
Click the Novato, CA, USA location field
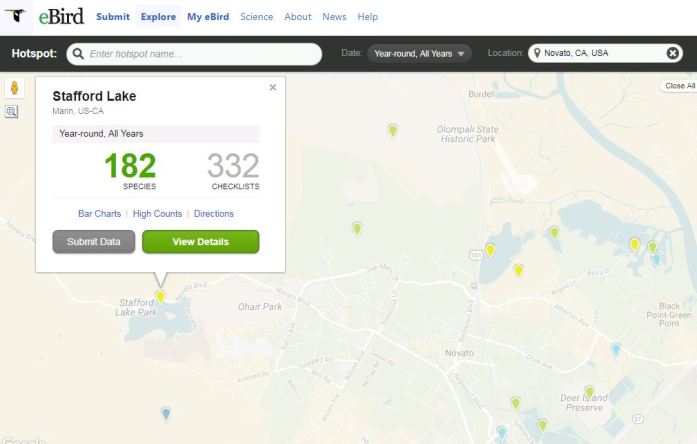(x=605, y=53)
